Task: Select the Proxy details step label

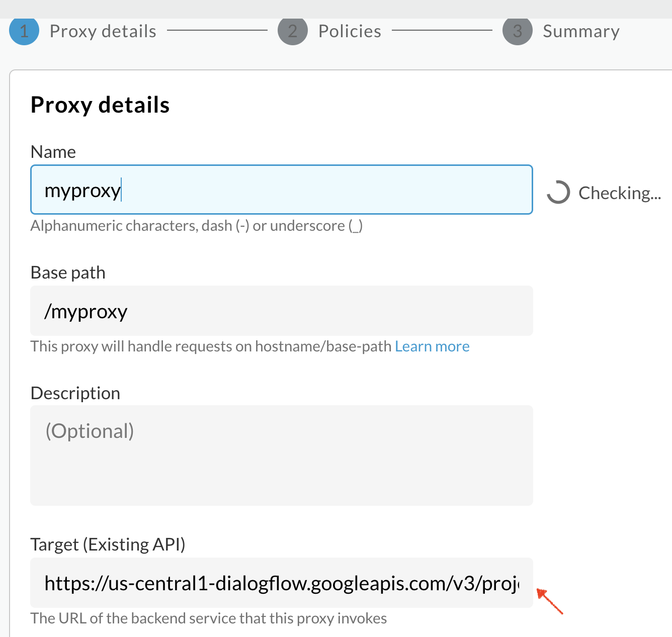Action: coord(103,31)
